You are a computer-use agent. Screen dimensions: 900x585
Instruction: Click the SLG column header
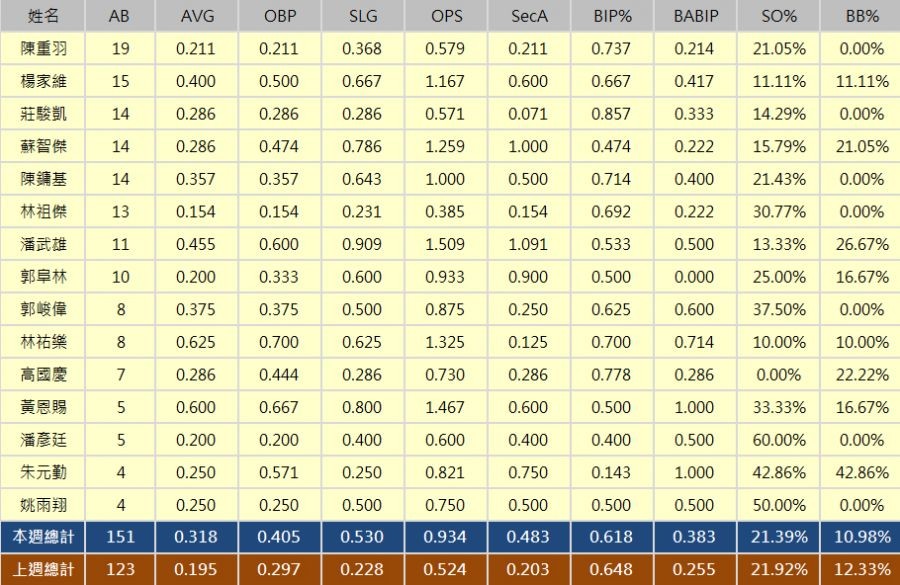tap(362, 16)
